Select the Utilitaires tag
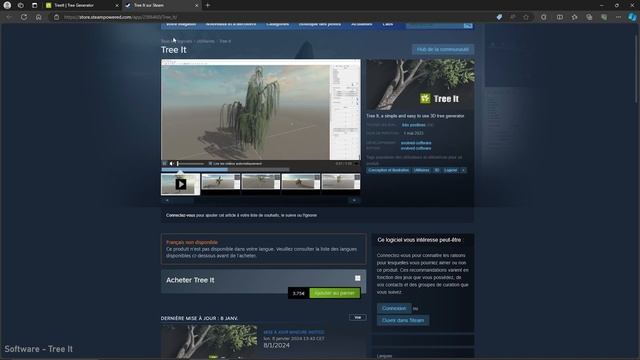640x360 pixels. 421,170
